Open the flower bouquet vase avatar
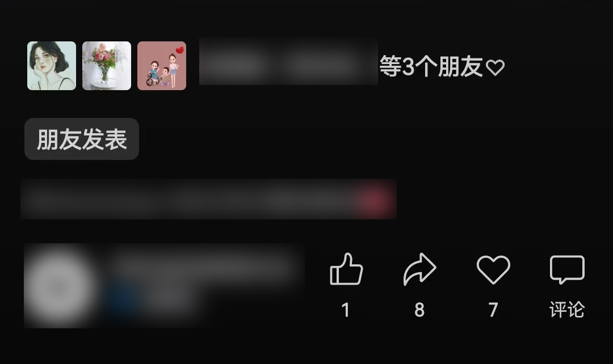Viewport: 613px width, 364px height. click(107, 66)
